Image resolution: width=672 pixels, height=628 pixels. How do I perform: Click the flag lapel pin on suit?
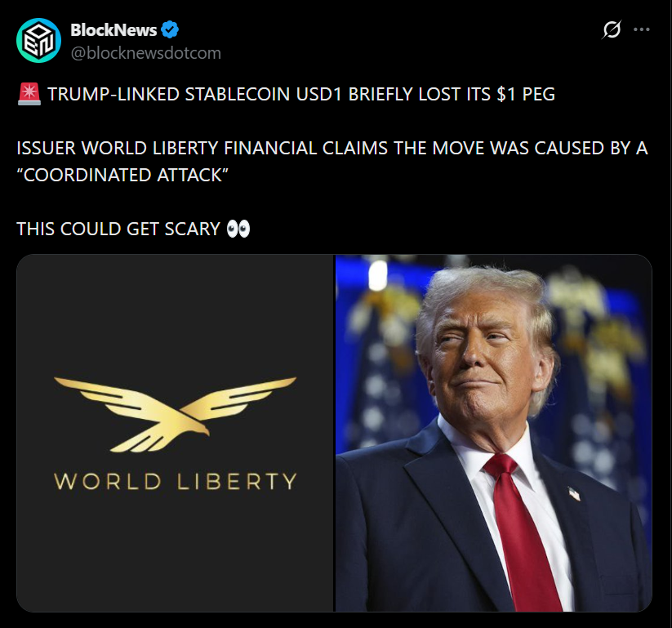pos(574,493)
